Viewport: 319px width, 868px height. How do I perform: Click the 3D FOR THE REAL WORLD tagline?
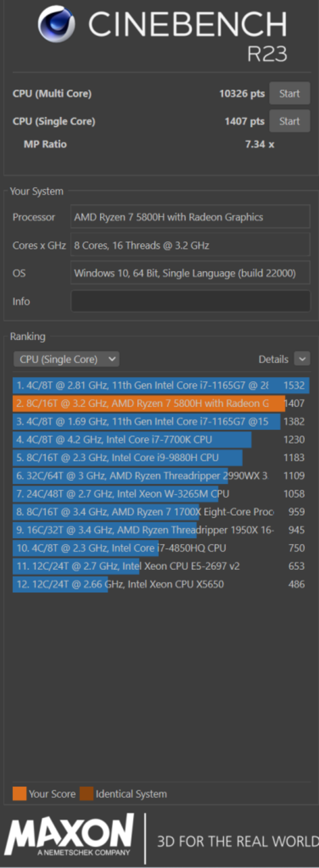(238, 841)
